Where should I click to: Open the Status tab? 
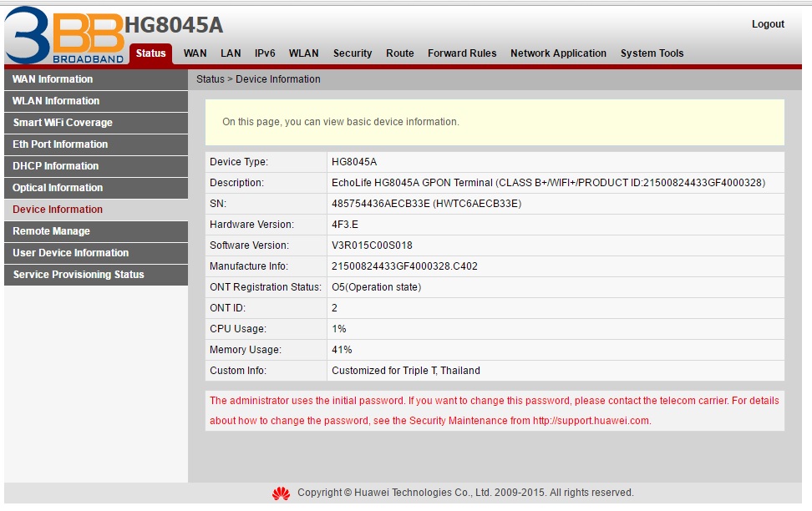pyautogui.click(x=150, y=53)
